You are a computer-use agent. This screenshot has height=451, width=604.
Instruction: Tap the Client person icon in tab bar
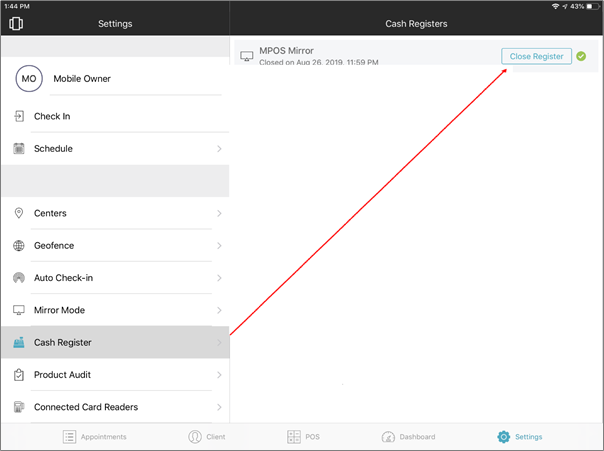[x=195, y=437]
